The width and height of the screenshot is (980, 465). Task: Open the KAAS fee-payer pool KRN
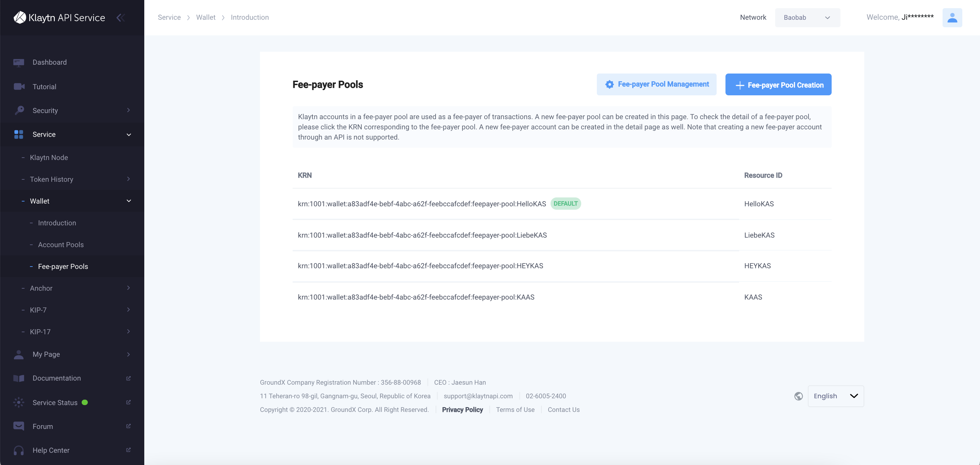416,297
